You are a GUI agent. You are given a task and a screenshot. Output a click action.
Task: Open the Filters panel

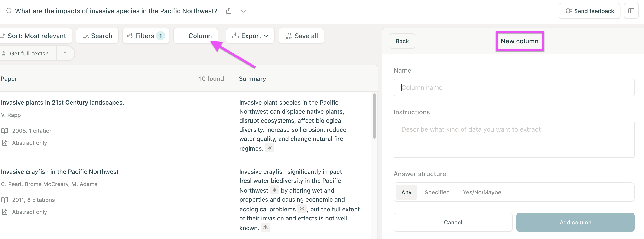click(146, 36)
